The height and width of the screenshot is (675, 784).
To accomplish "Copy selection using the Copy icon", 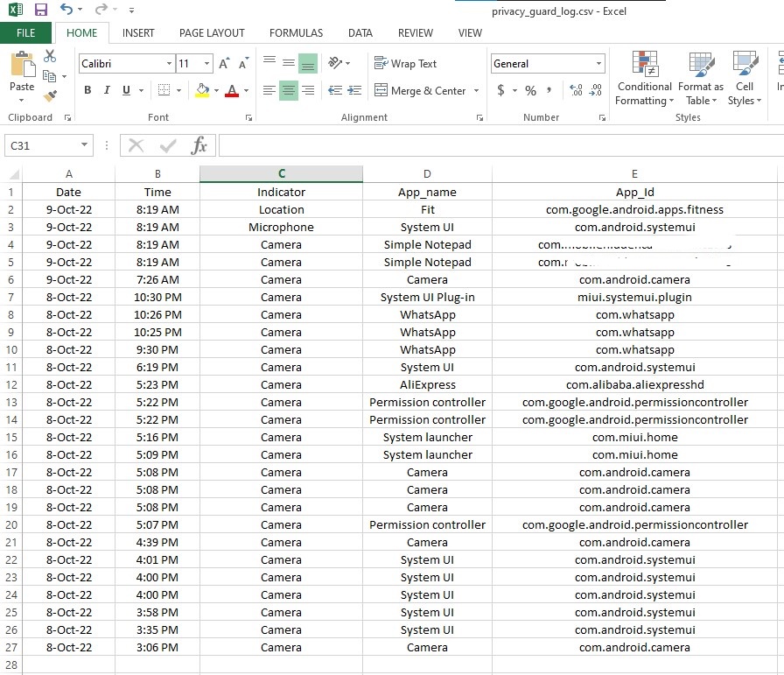I will click(50, 76).
